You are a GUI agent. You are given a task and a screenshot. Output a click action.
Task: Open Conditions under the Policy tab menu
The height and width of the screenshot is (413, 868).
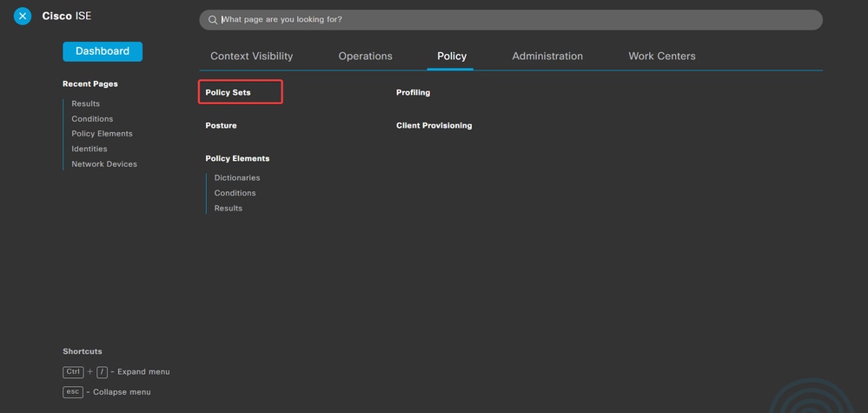coord(235,193)
